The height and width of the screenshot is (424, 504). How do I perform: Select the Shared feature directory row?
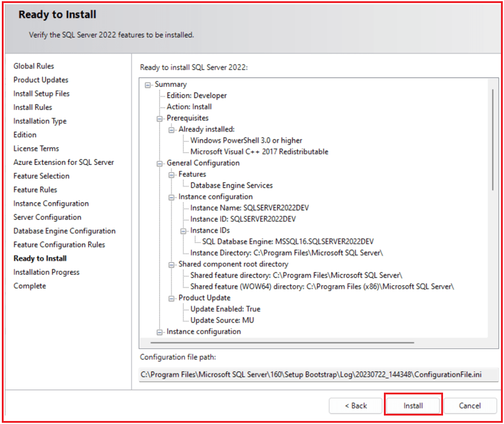(296, 275)
